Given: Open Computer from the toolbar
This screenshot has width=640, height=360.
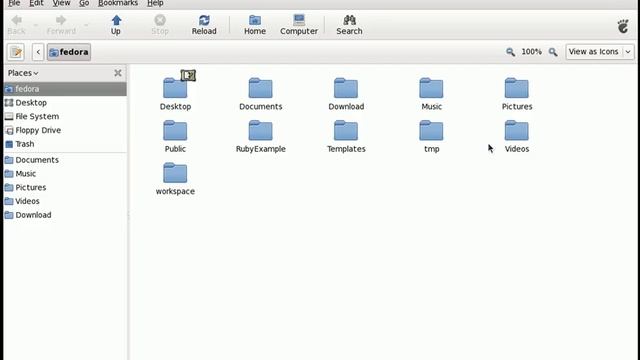Looking at the screenshot, I should pos(299,25).
